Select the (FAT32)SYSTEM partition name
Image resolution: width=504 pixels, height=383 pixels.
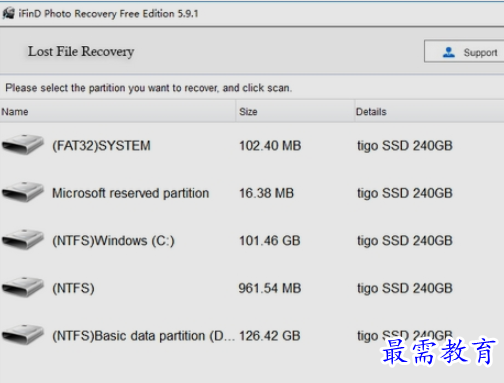click(x=101, y=146)
